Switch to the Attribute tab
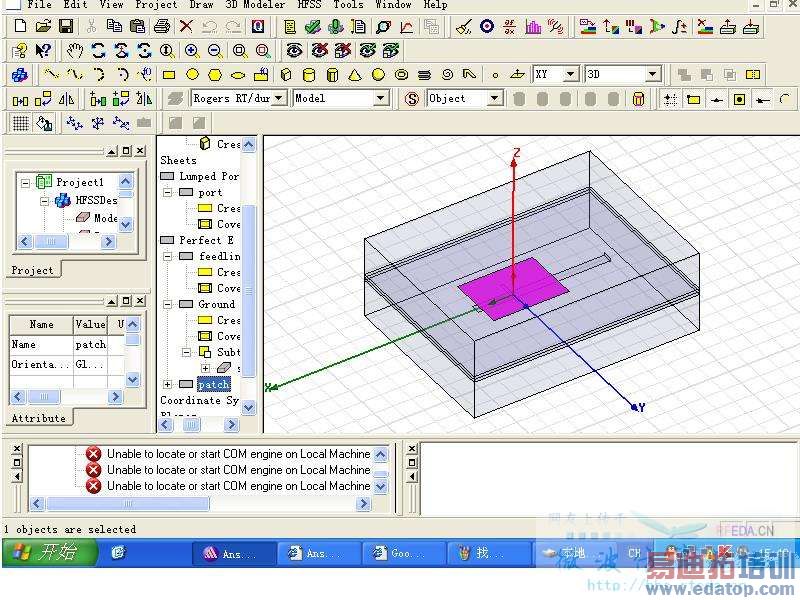Viewport: 800px width, 600px height. [x=39, y=418]
